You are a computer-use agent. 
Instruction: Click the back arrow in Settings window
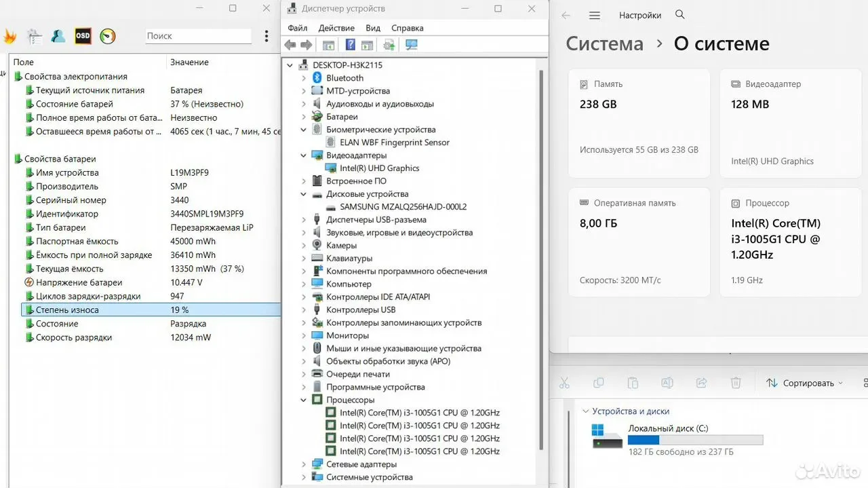[566, 15]
